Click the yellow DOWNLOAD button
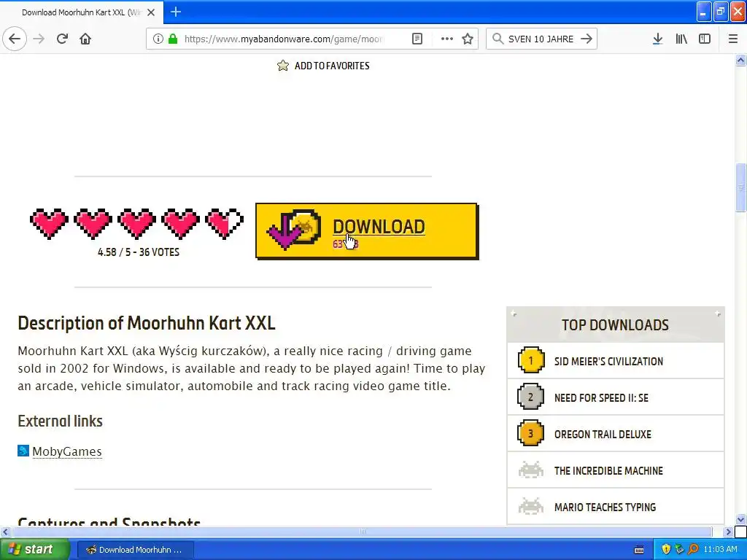The height and width of the screenshot is (560, 747). pyautogui.click(x=367, y=231)
